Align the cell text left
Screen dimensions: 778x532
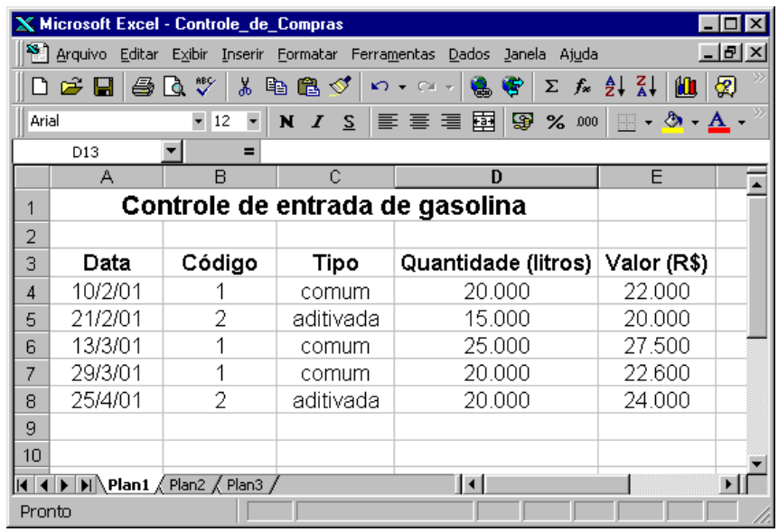[x=388, y=121]
